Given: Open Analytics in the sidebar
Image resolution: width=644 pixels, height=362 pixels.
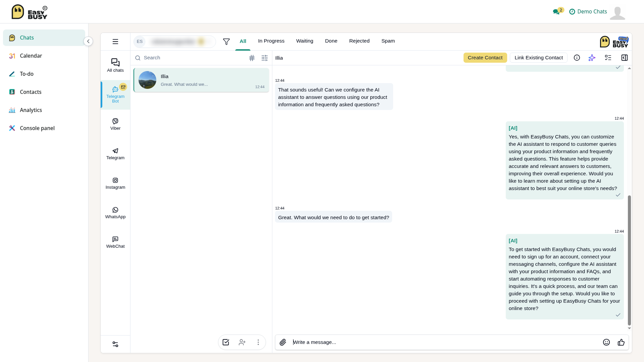Looking at the screenshot, I should [x=44, y=110].
